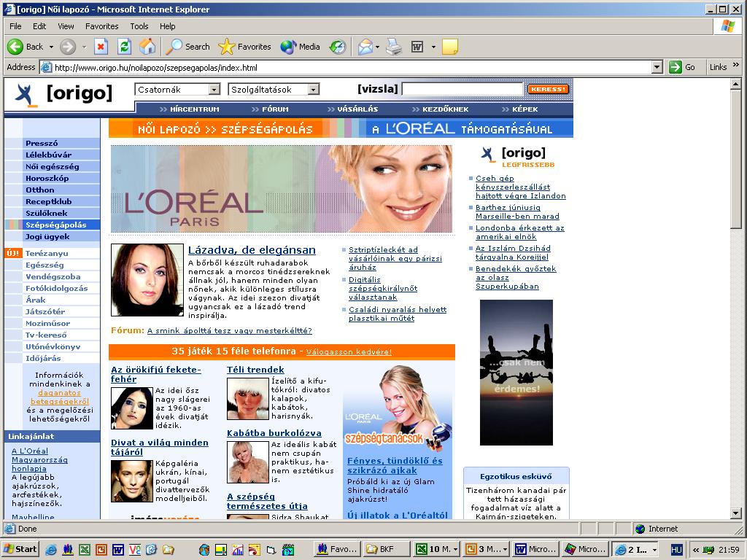
Task: Open Időjárás sidebar link
Action: point(43,359)
